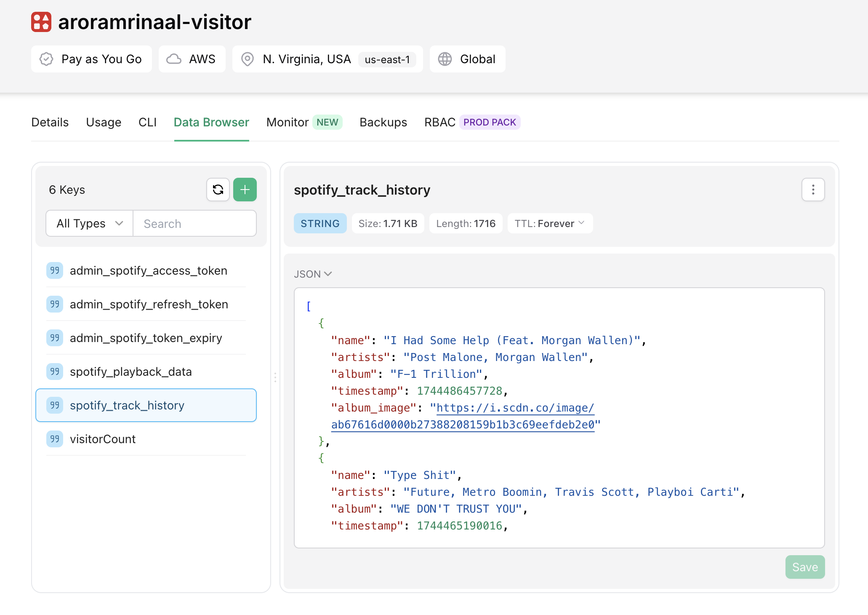
Task: Click string type icon beside visitorCount
Action: [x=55, y=439]
